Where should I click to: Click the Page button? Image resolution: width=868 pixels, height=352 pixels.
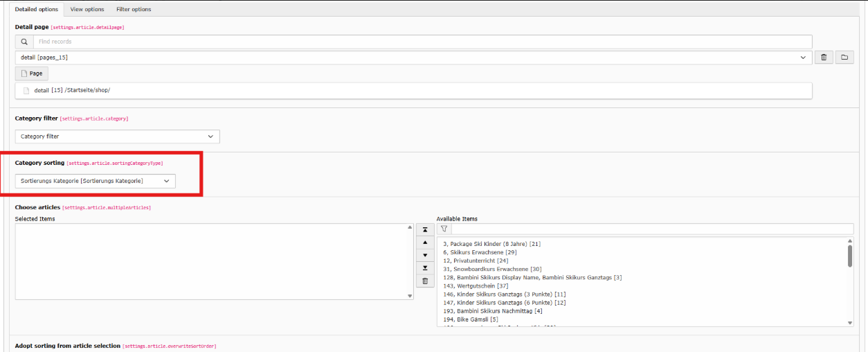click(32, 73)
